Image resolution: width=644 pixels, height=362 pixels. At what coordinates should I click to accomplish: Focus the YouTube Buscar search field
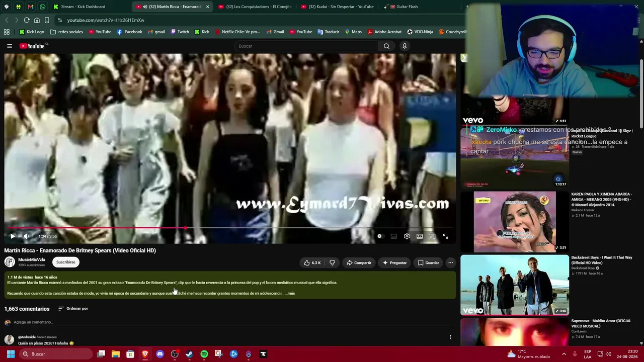[307, 46]
